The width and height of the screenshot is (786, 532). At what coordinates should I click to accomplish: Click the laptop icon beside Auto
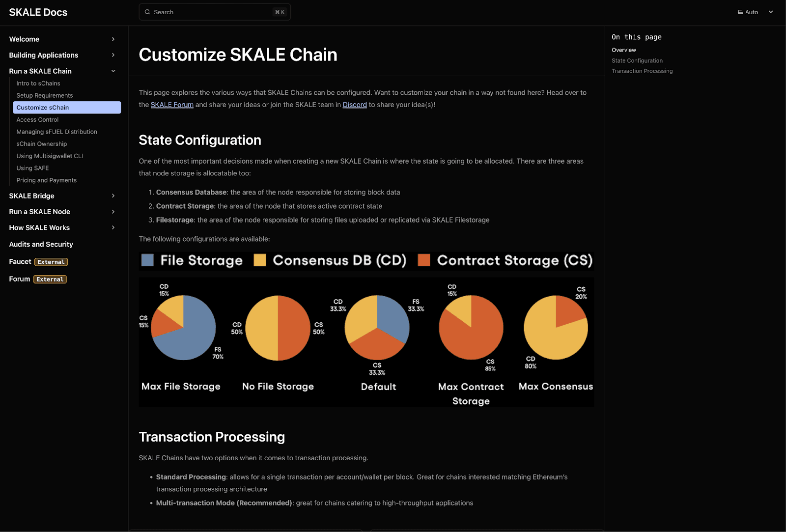click(x=740, y=12)
